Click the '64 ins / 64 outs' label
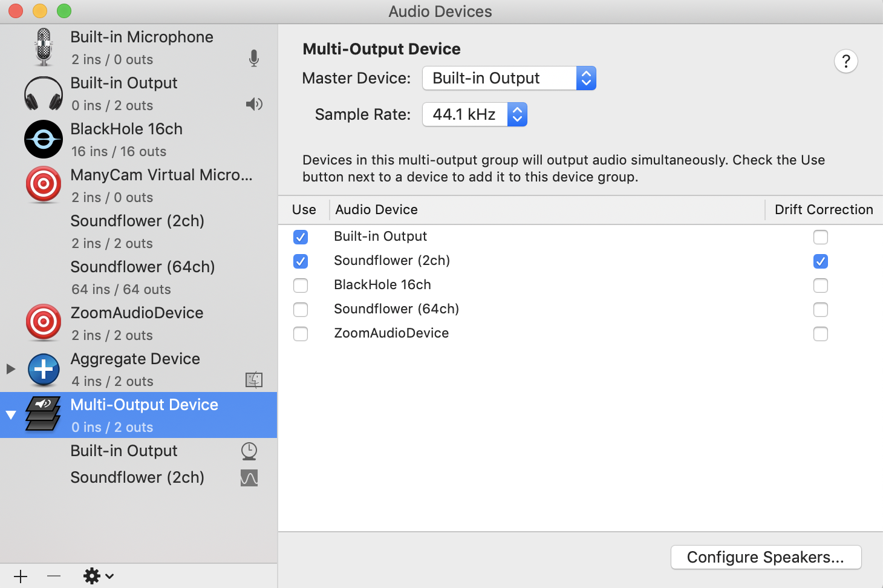Image resolution: width=883 pixels, height=588 pixels. pyautogui.click(x=121, y=289)
